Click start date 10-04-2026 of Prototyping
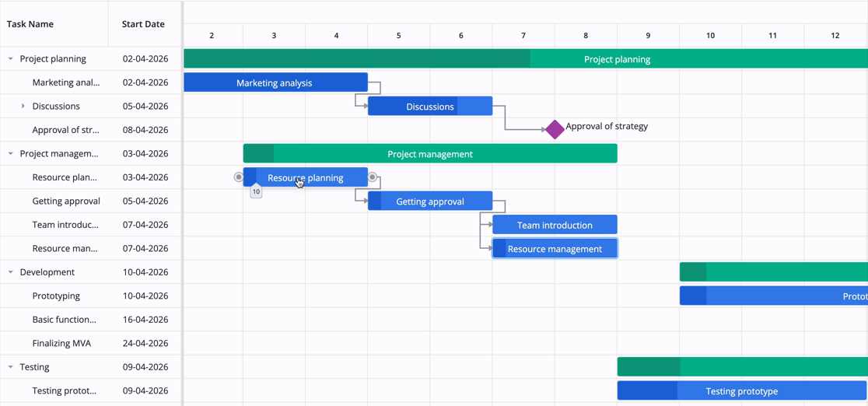This screenshot has height=406, width=868. pos(145,296)
